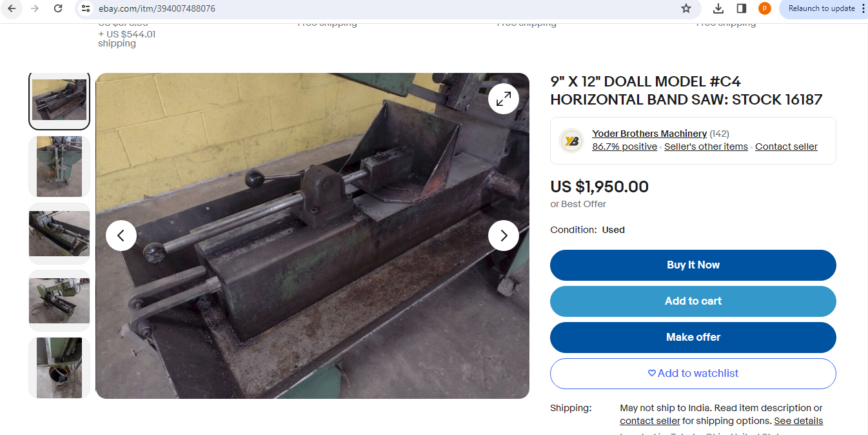Reload the eBay page

coord(58,8)
